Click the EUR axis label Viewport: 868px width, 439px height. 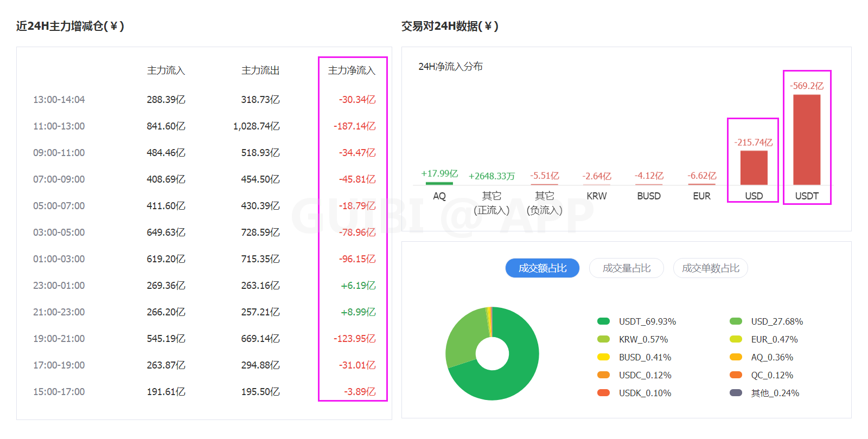point(701,196)
